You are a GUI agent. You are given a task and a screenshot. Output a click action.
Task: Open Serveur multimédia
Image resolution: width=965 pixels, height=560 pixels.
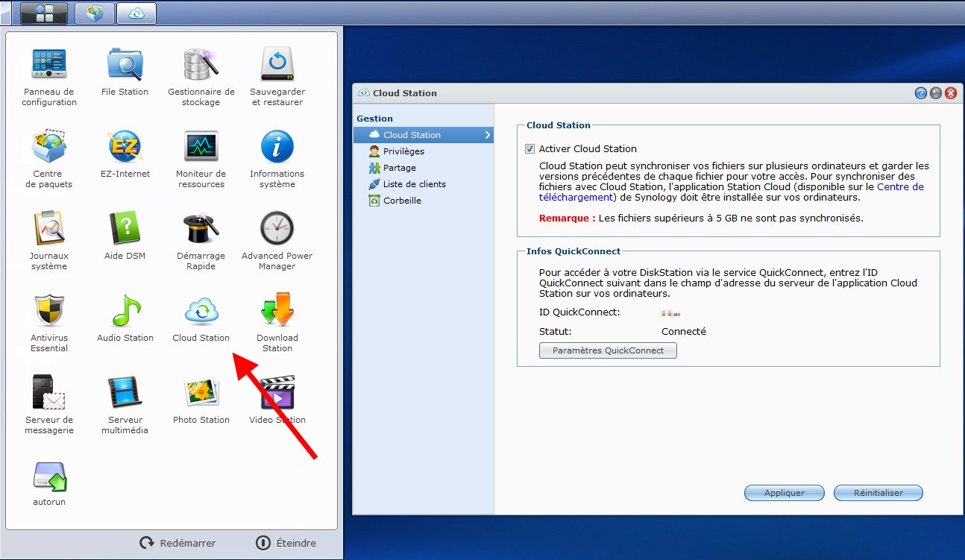(125, 405)
